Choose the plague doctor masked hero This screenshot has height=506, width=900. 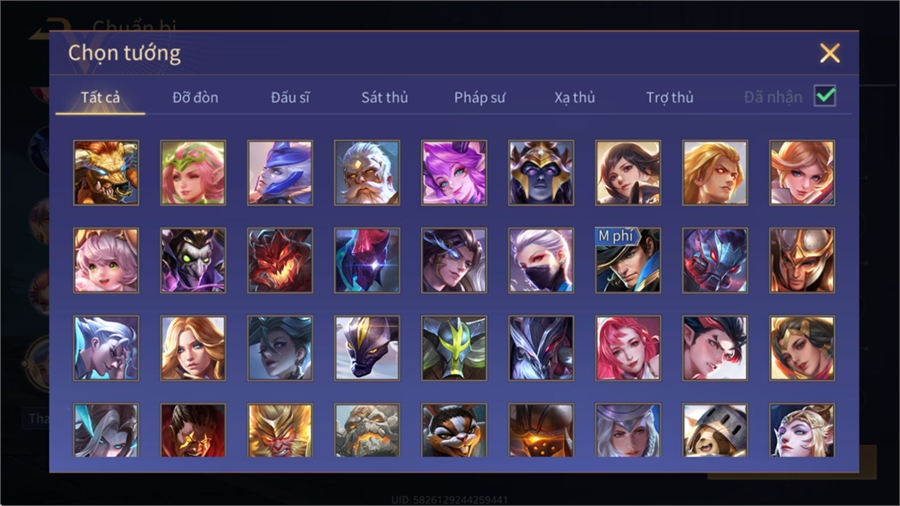(193, 260)
